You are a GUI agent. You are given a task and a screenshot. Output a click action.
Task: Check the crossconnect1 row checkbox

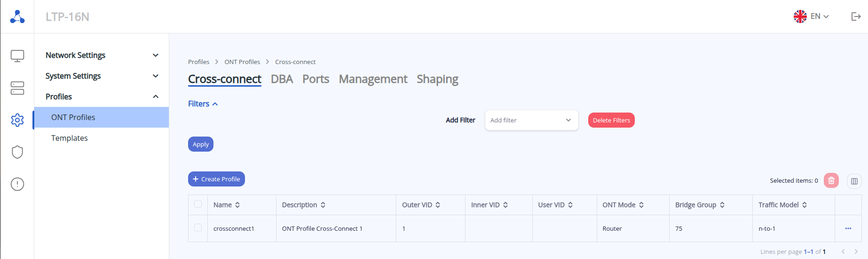[198, 228]
